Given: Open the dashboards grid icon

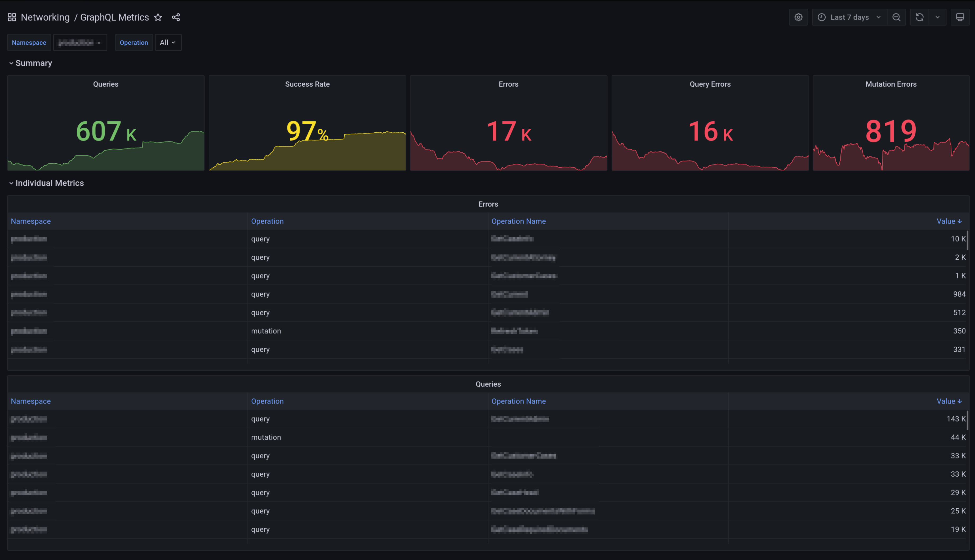Looking at the screenshot, I should pyautogui.click(x=12, y=17).
